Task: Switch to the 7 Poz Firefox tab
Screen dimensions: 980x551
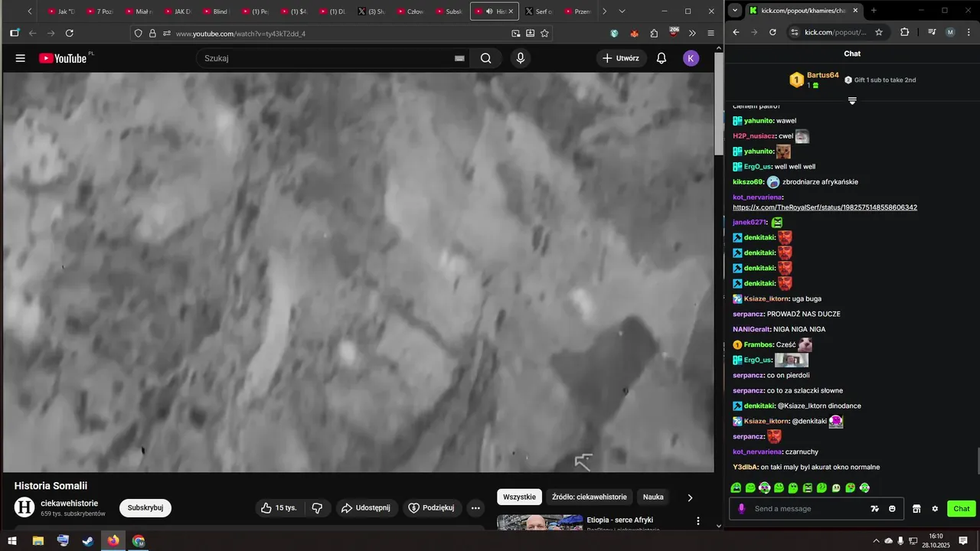Action: click(100, 11)
